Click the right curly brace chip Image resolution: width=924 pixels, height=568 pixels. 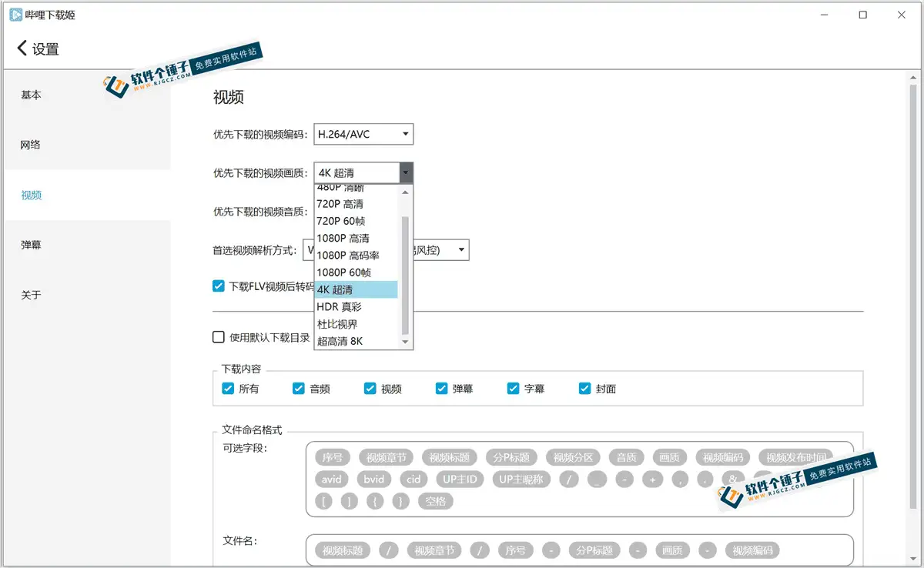click(x=400, y=501)
